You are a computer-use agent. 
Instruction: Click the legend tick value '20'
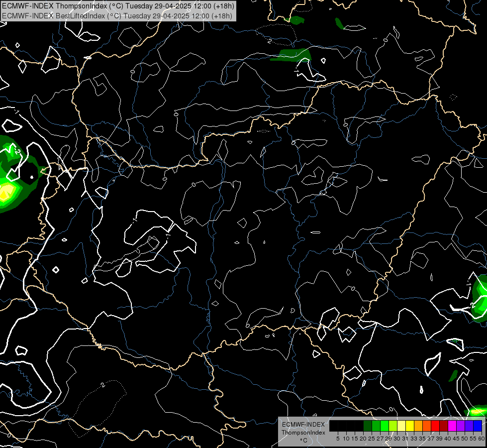click(x=363, y=439)
